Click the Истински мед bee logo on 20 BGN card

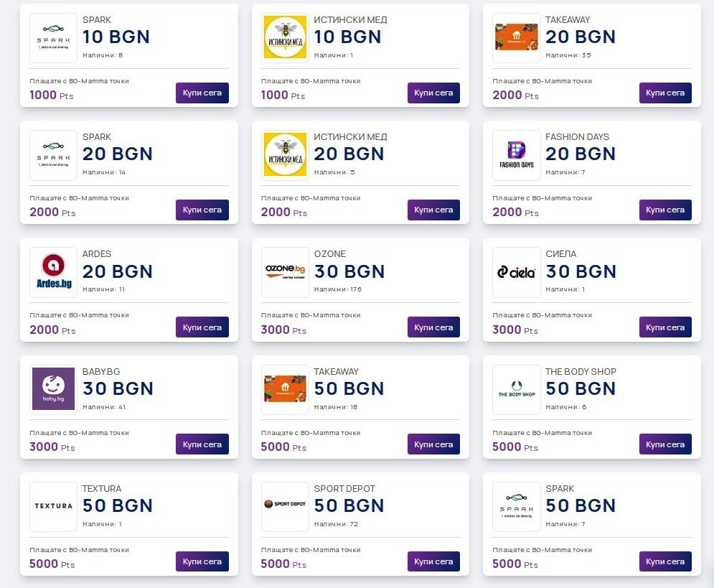coord(285,154)
